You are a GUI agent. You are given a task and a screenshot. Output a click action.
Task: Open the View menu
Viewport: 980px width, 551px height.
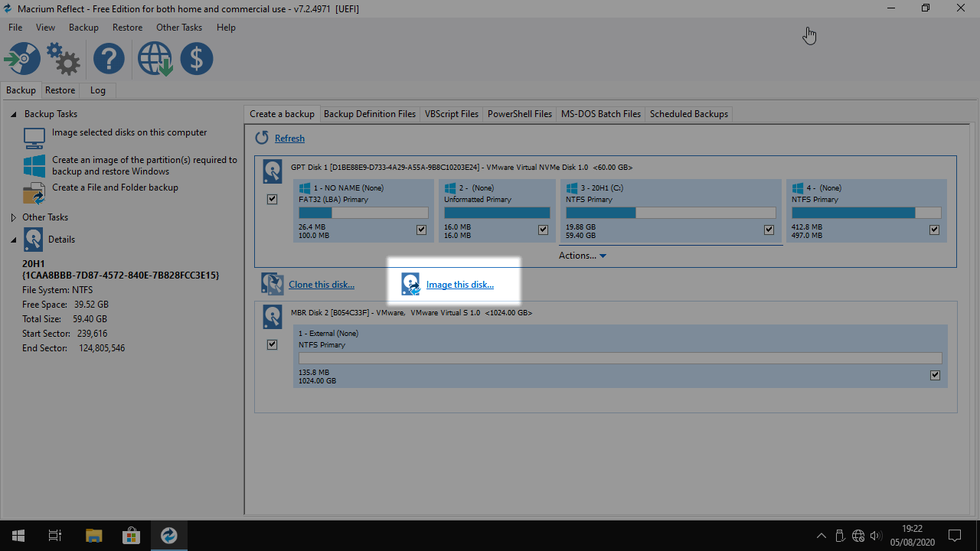click(x=45, y=28)
